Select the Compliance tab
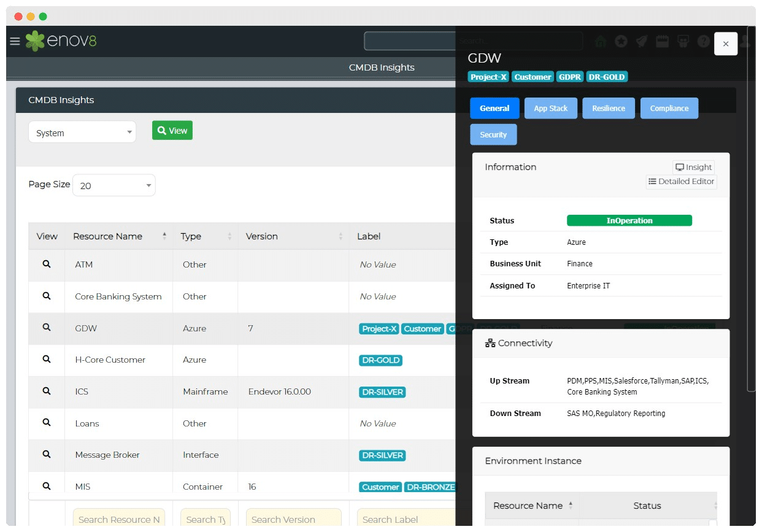 tap(669, 108)
